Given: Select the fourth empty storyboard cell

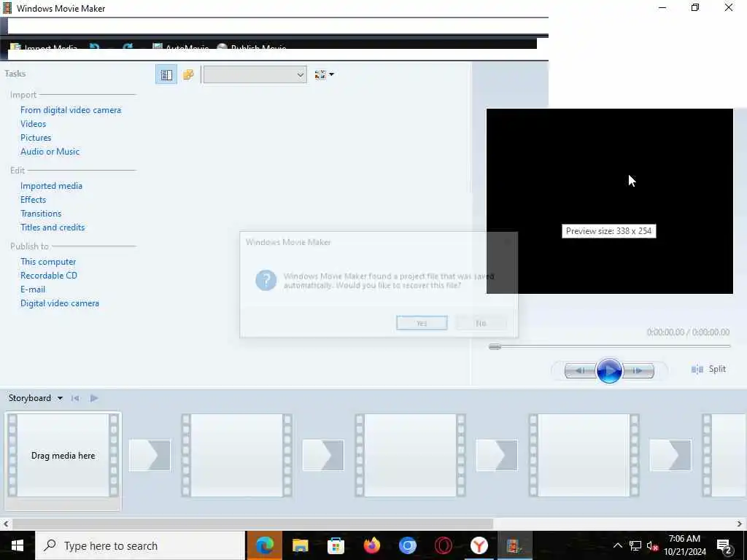Looking at the screenshot, I should click(x=584, y=455).
